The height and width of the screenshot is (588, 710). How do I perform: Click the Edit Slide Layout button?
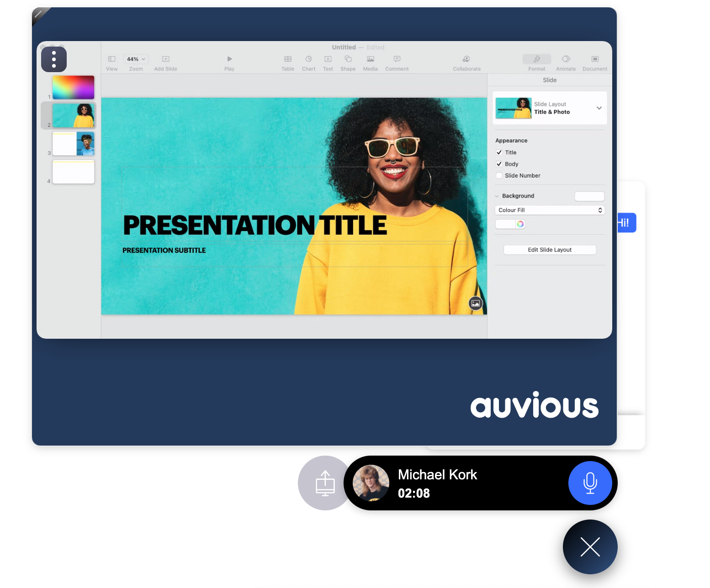coord(550,250)
